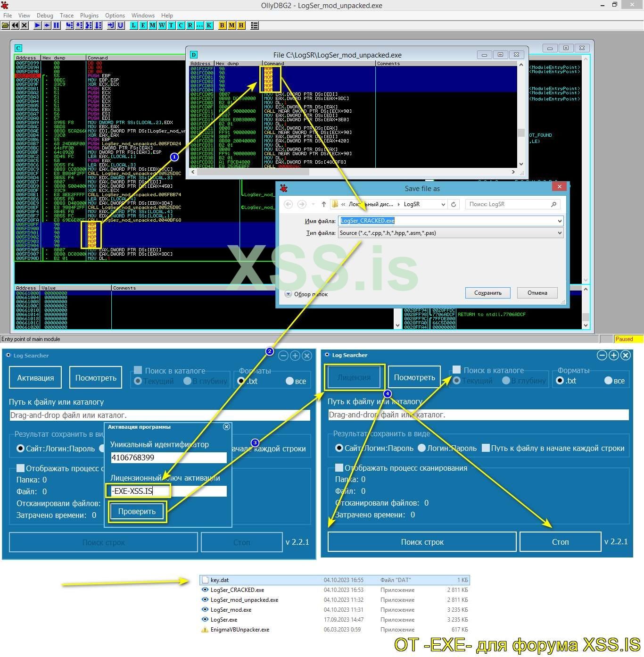Open the Call stack (K) icon
Viewport: 644px width, 657px height.
(x=209, y=25)
